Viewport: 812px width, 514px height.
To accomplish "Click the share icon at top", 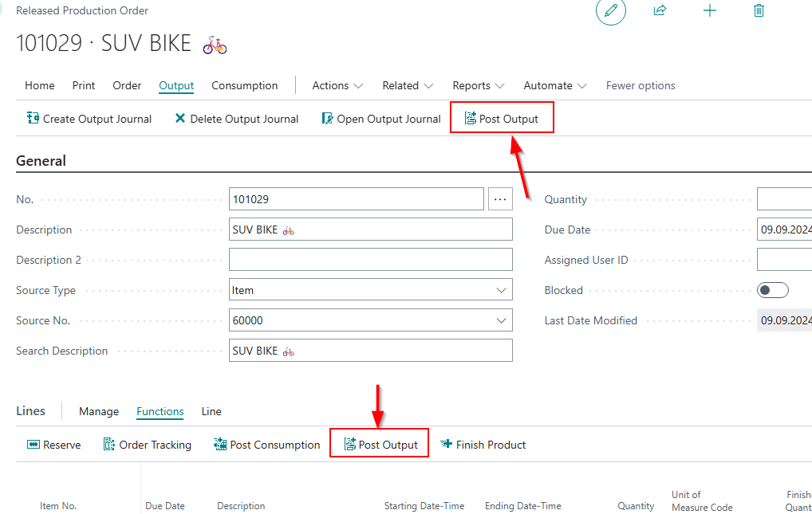I will (660, 11).
